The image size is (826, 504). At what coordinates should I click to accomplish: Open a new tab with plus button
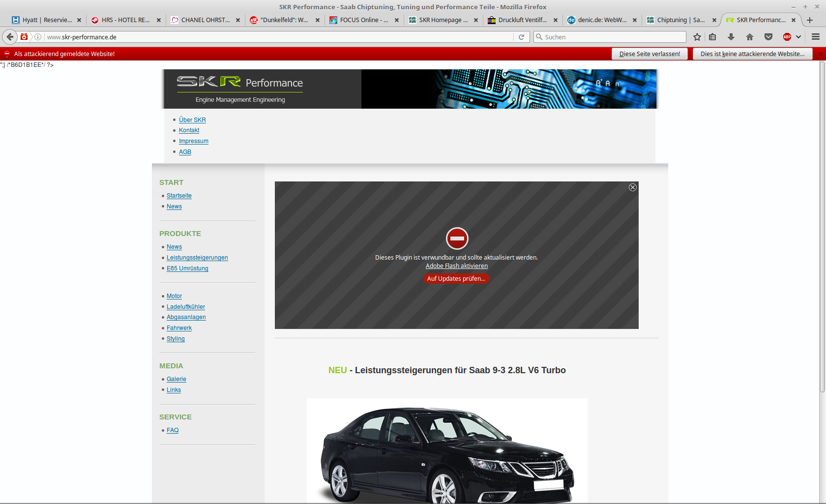click(x=810, y=20)
